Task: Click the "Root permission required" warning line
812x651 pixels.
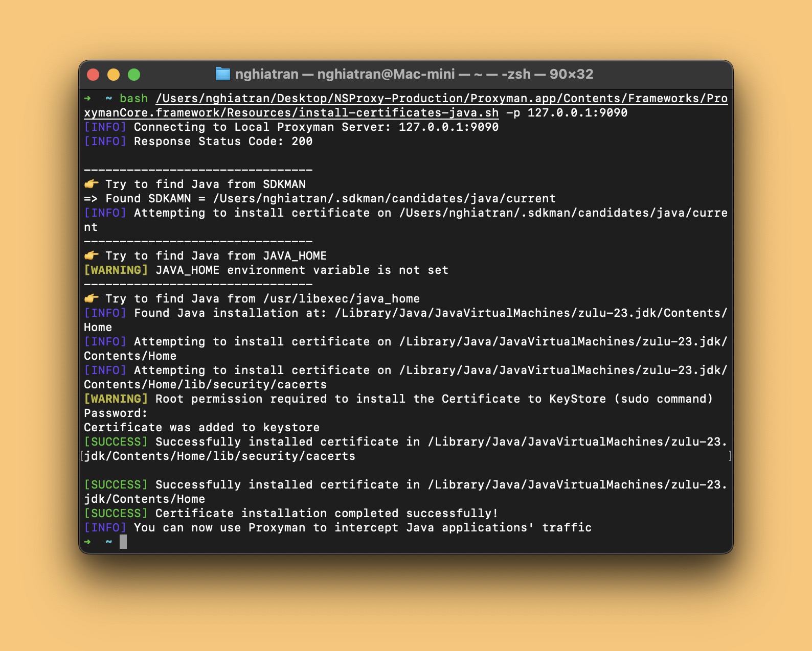Action: click(398, 399)
